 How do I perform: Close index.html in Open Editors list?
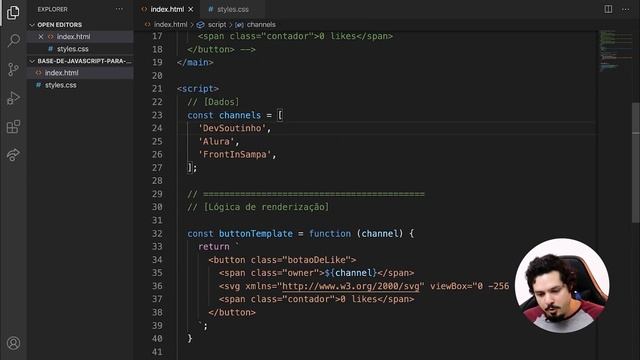41,37
